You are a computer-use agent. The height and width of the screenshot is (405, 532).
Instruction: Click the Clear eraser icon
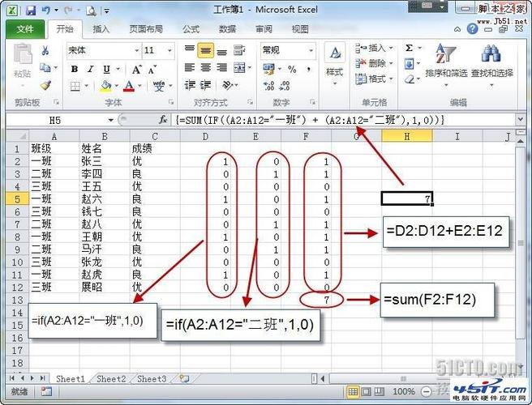[410, 79]
